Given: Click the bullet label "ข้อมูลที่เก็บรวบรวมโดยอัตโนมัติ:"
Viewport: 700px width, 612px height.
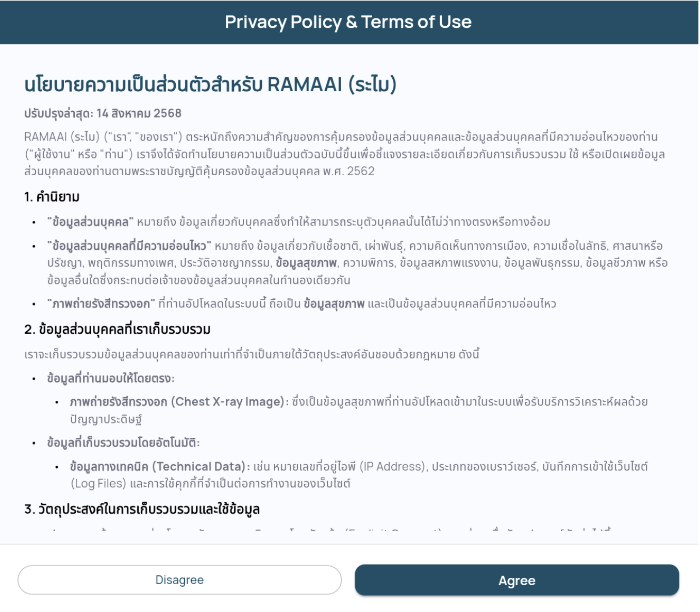Looking at the screenshot, I should click(123, 443).
